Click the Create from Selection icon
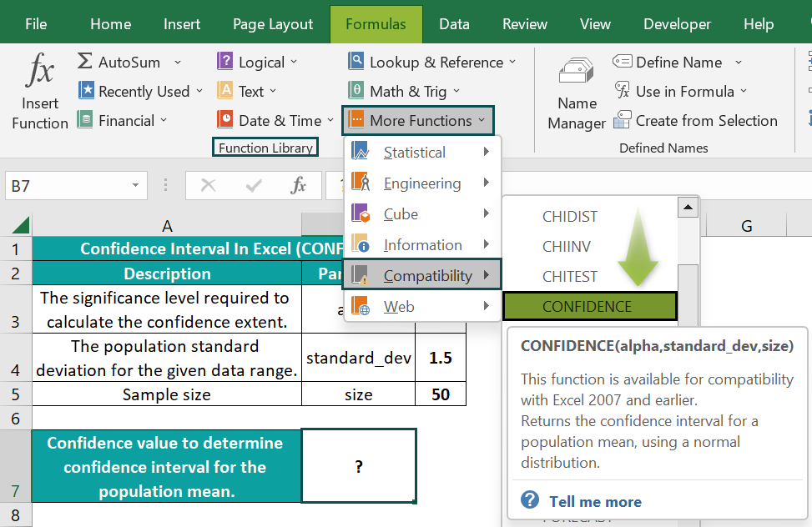The image size is (812, 527). click(x=622, y=119)
